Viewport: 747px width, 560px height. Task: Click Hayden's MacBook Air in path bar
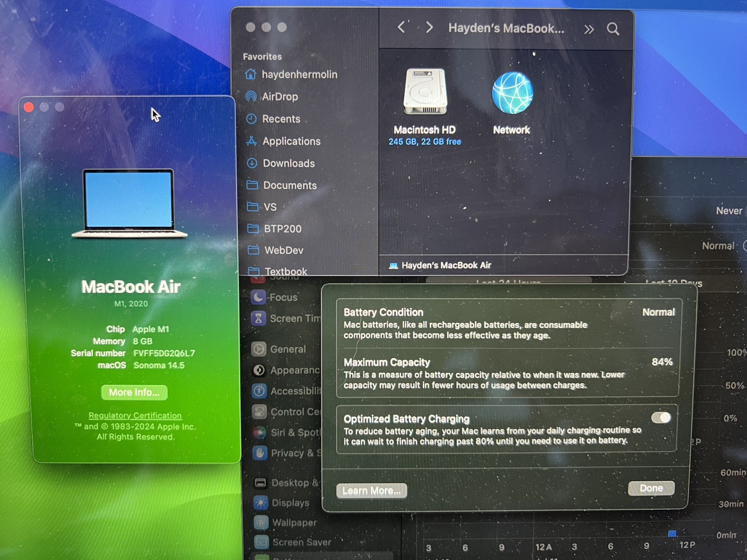click(x=440, y=265)
